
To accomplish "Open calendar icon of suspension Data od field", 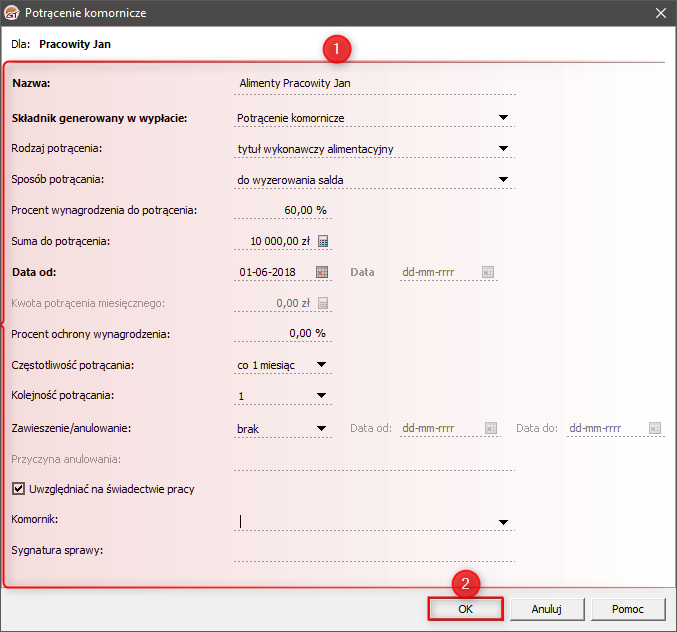I will click(491, 428).
